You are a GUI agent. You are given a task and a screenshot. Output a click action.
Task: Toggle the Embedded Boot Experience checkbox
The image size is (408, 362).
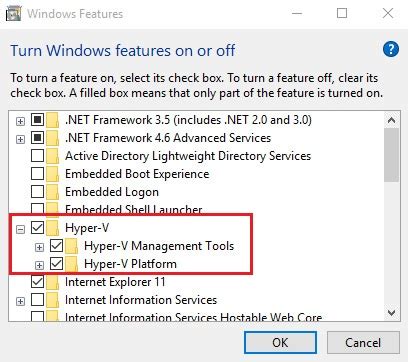[37, 174]
